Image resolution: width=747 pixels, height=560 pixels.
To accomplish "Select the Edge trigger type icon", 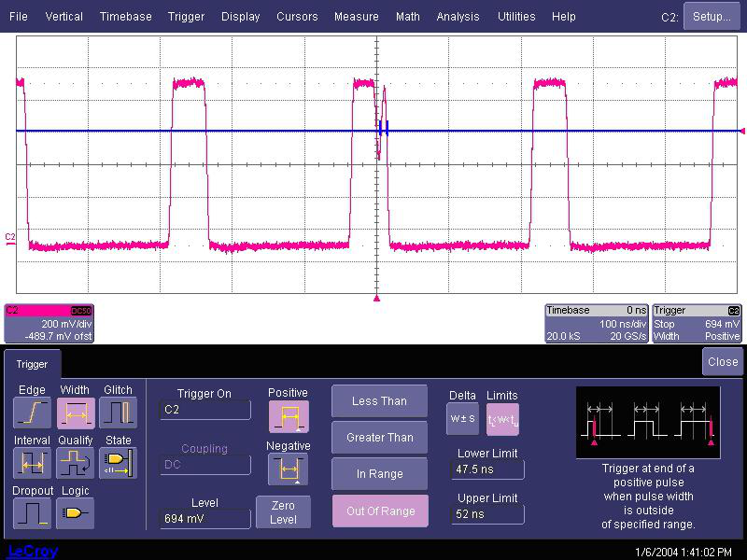I will click(32, 413).
